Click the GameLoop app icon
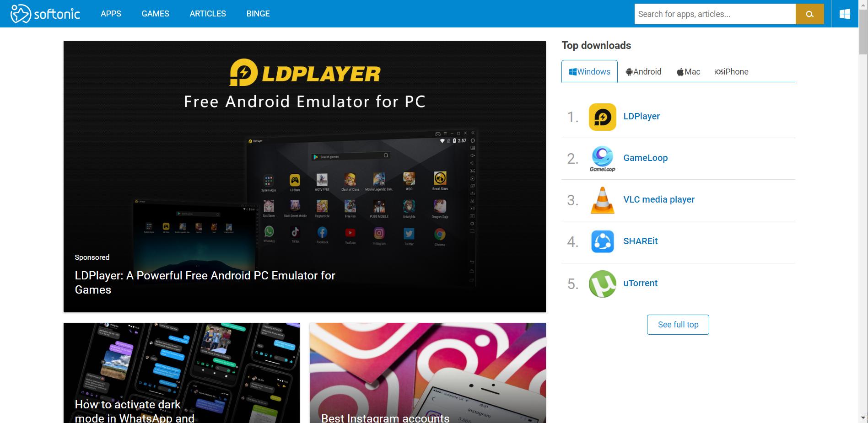868x423 pixels. point(602,159)
